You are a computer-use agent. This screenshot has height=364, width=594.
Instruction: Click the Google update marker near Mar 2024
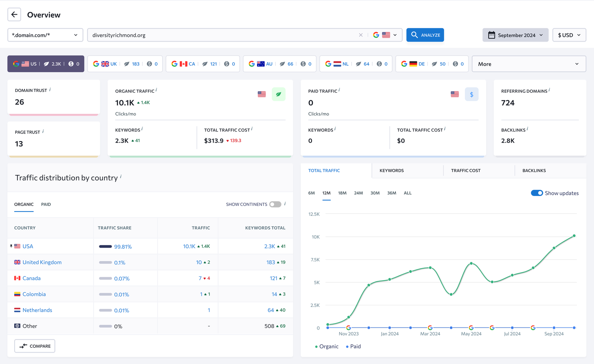430,328
